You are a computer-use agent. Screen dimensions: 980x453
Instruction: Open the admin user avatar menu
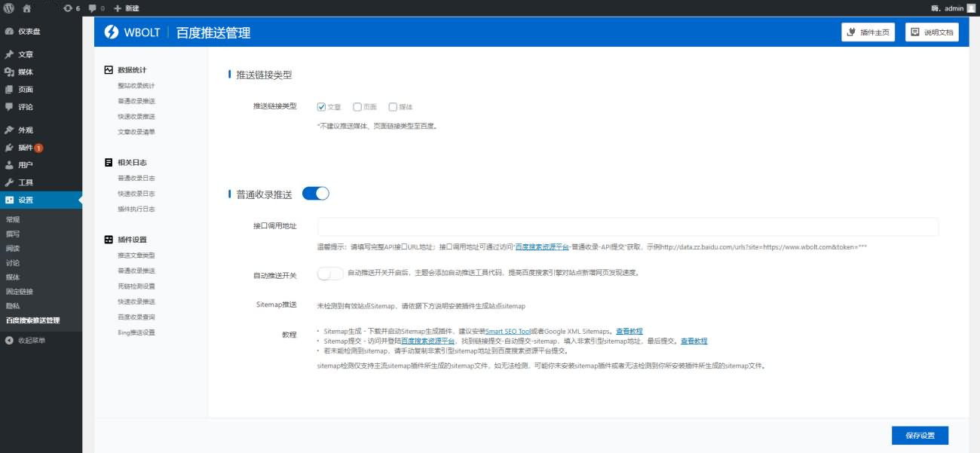[x=971, y=8]
